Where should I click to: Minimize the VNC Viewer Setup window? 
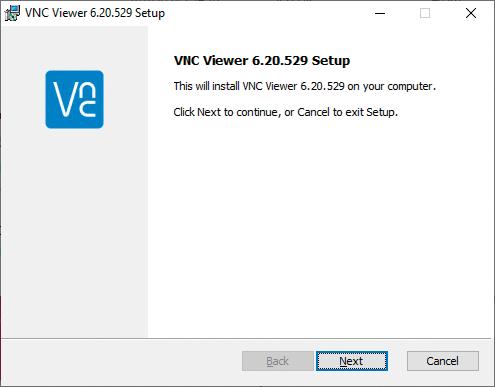[380, 13]
